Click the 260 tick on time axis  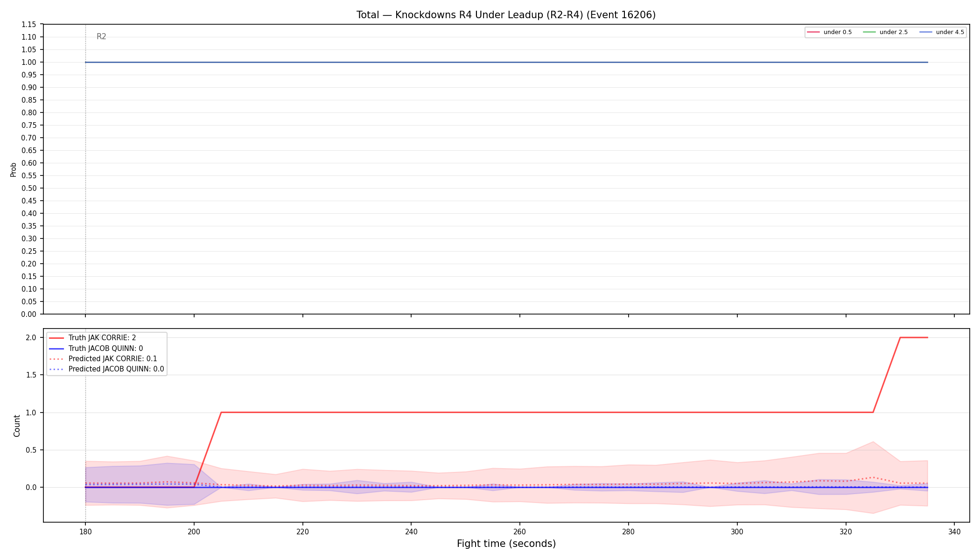[520, 532]
